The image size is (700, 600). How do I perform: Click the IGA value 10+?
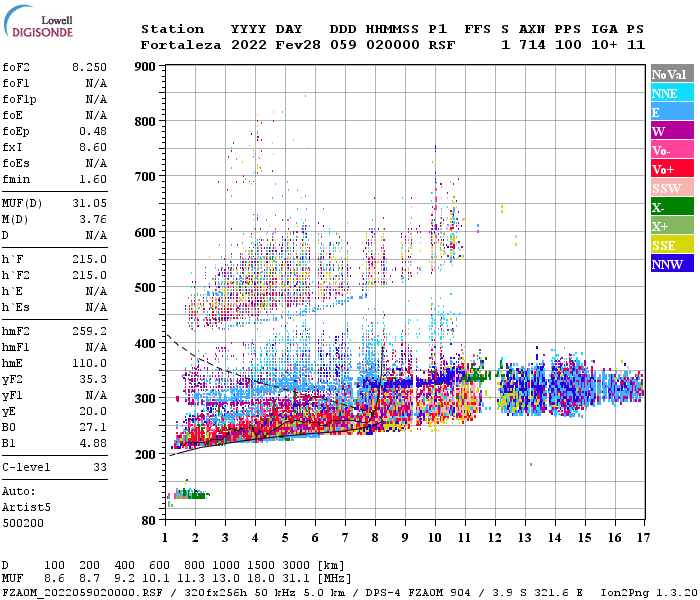(604, 45)
